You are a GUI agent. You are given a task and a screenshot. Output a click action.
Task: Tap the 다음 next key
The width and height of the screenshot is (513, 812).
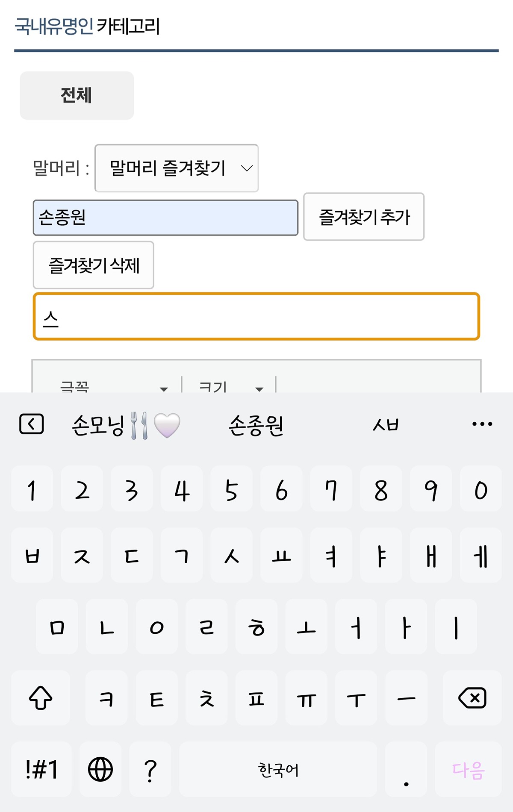pyautogui.click(x=469, y=769)
